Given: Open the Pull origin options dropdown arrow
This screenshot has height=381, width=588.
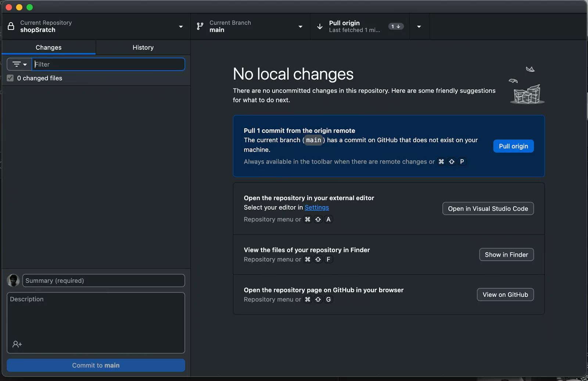Looking at the screenshot, I should [419, 26].
